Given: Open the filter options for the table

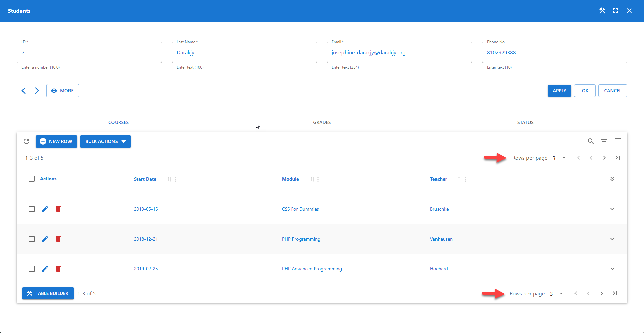Looking at the screenshot, I should pyautogui.click(x=604, y=141).
